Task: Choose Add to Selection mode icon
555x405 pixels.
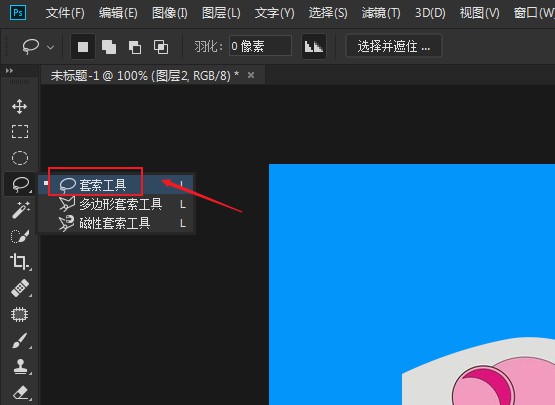Action: [109, 47]
